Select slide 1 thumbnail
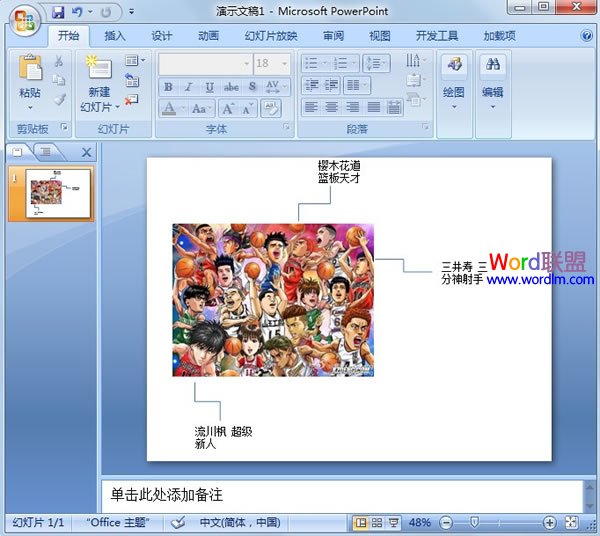This screenshot has width=600, height=536. (58, 193)
